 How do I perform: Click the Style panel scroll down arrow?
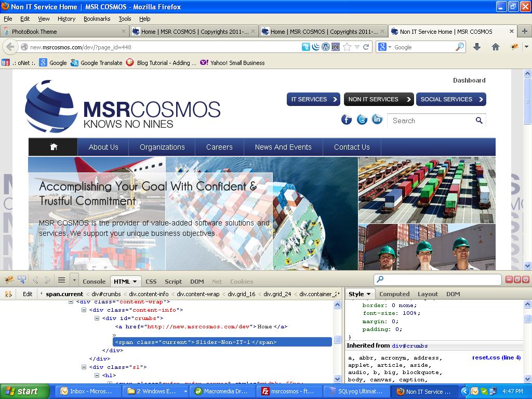click(528, 379)
